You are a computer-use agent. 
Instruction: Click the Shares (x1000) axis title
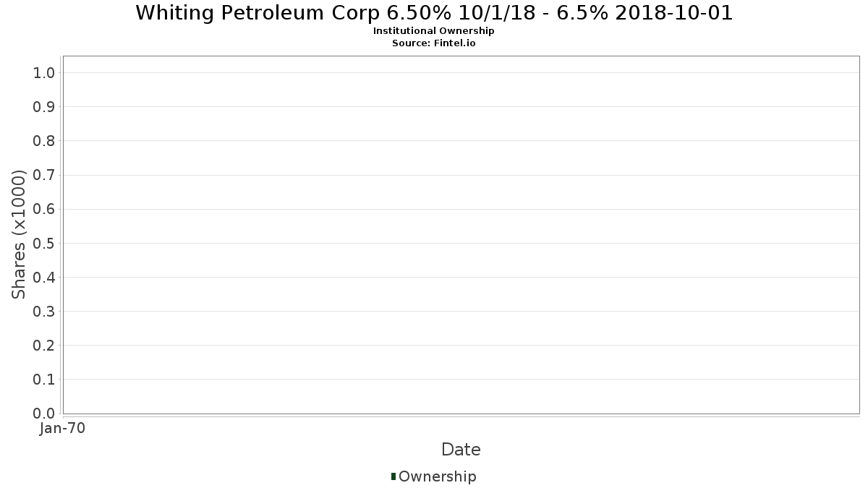[19, 234]
